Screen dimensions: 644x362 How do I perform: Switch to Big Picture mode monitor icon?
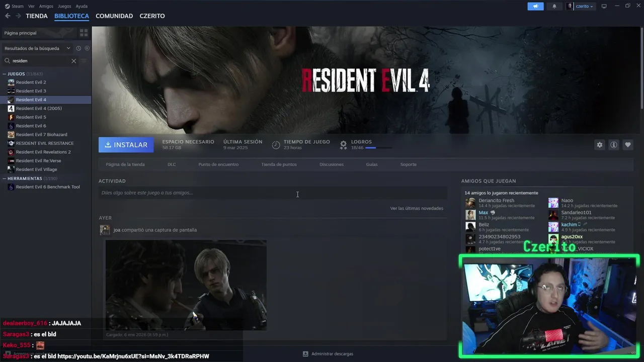tap(604, 6)
